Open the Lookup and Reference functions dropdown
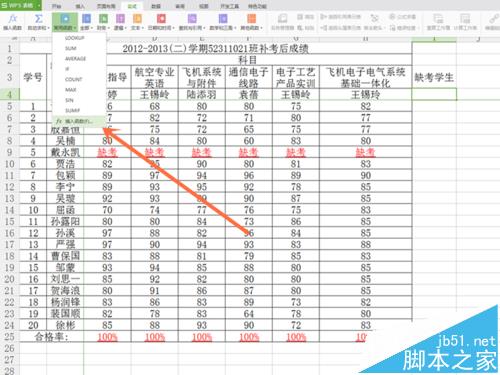 (x=191, y=22)
